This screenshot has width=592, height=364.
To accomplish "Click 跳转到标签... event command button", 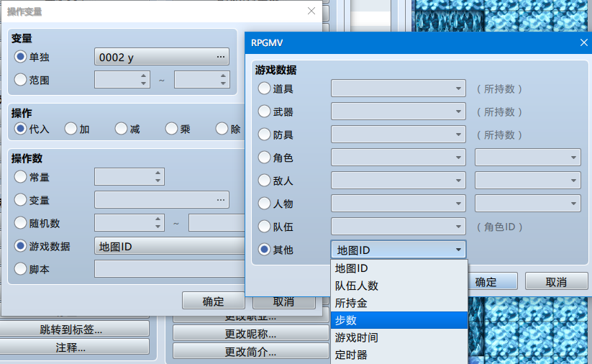I will pyautogui.click(x=75, y=329).
